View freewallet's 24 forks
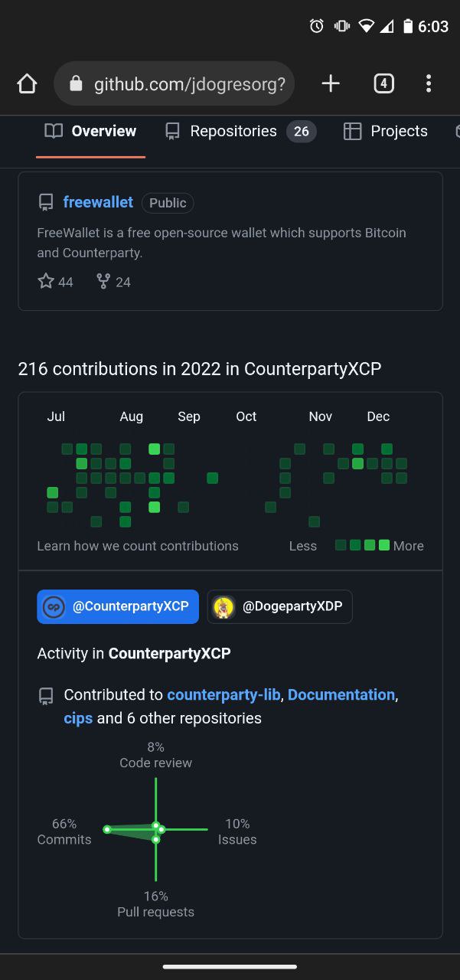 pos(113,282)
